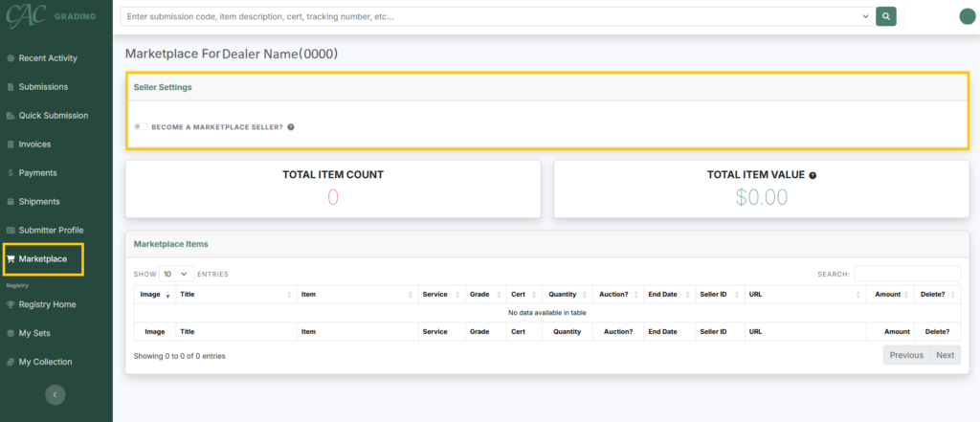Click the green search magnifier button
The width and height of the screenshot is (980, 422).
(x=885, y=17)
